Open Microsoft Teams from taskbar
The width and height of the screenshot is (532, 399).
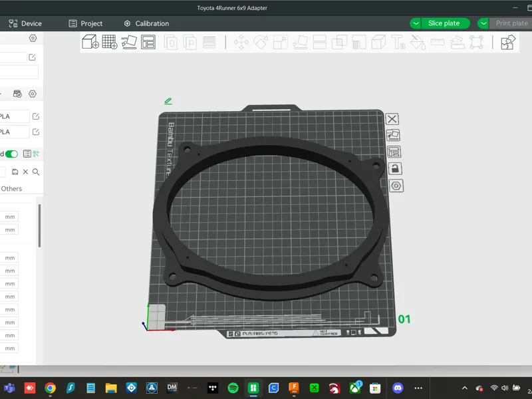(x=9, y=388)
